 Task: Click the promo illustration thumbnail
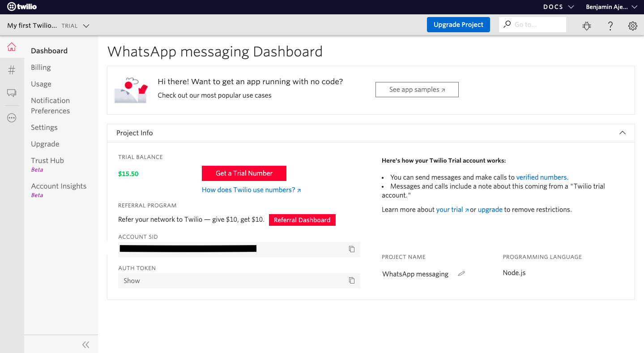131,90
